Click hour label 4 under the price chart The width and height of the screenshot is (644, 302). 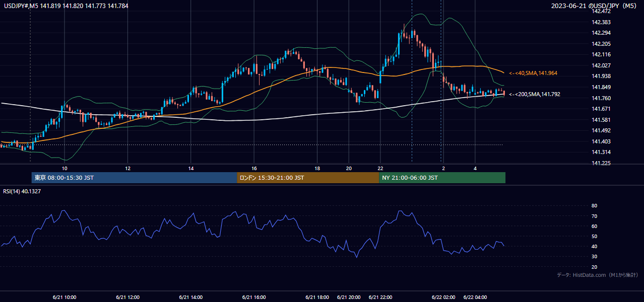(475, 168)
